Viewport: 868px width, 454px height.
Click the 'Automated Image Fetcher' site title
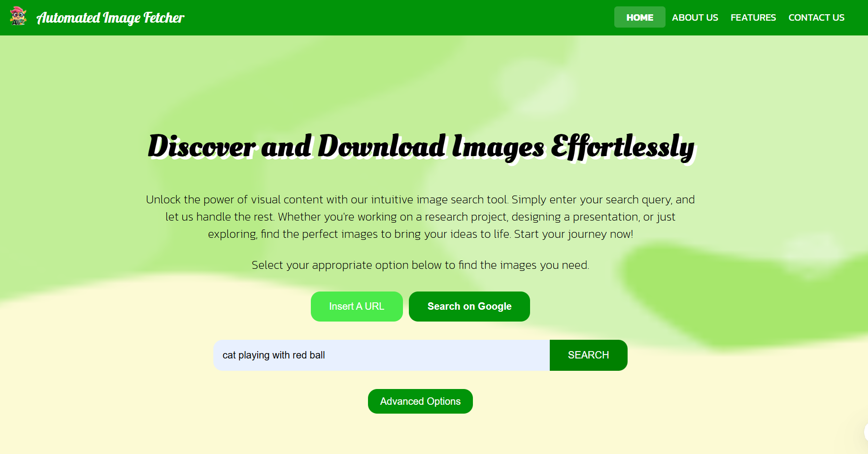110,17
